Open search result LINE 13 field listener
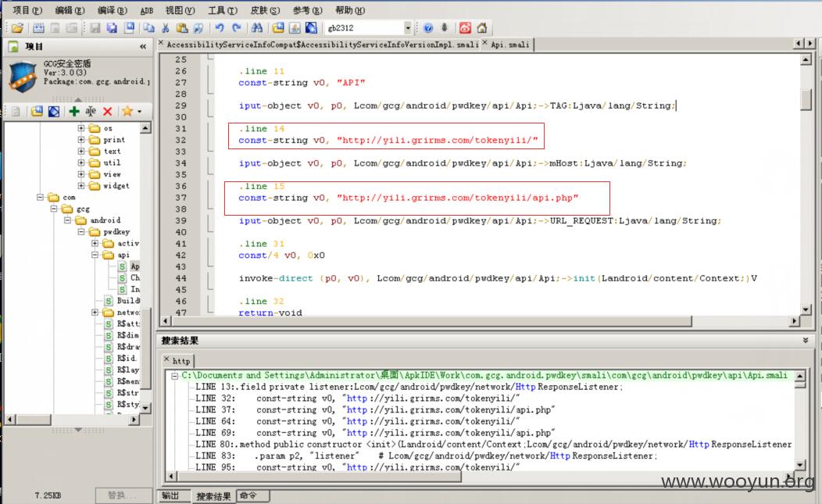 click(x=409, y=387)
